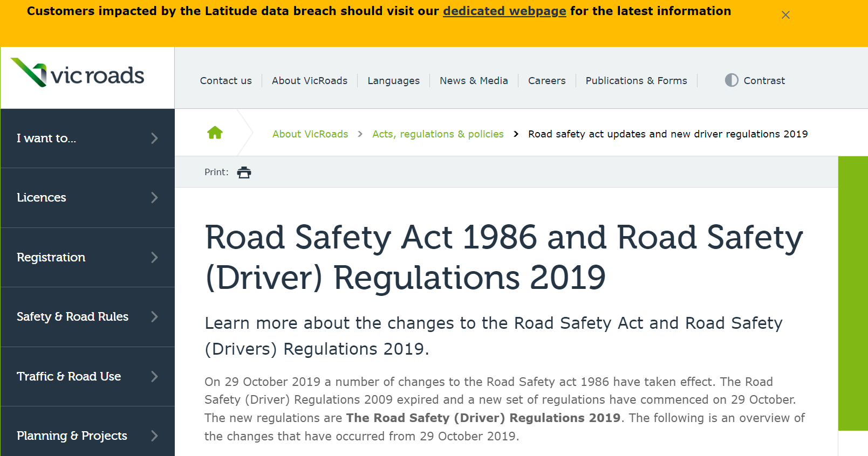This screenshot has height=456, width=868.
Task: Open Safety & Road Rules section
Action: pos(87,317)
